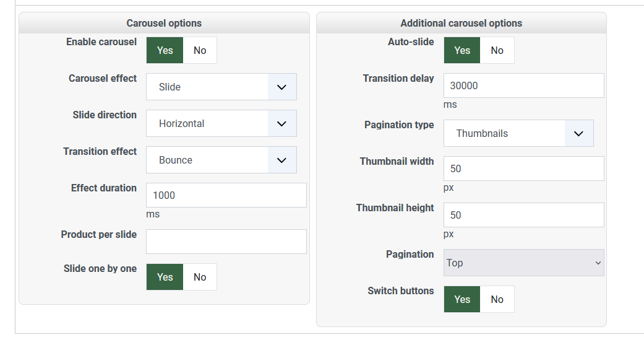This screenshot has height=337, width=644.
Task: Click the Additional carousel options header
Action: point(461,23)
